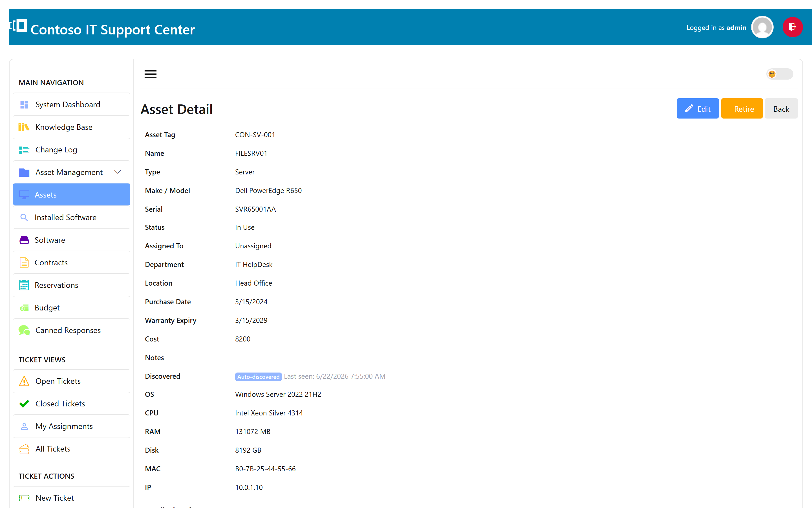Screen dimensions: 812x508
Task: Click the 'Logged in as admin' text
Action: pyautogui.click(x=716, y=28)
